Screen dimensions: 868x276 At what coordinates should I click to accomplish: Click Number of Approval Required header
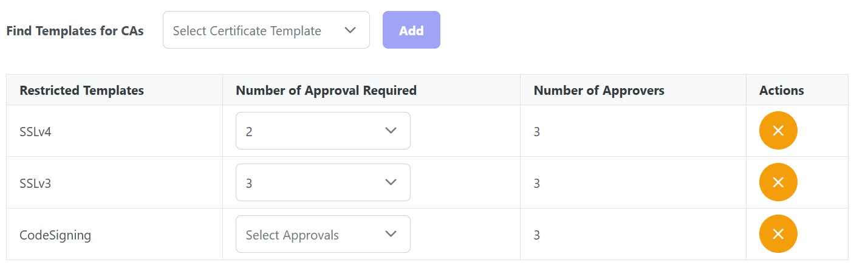326,91
